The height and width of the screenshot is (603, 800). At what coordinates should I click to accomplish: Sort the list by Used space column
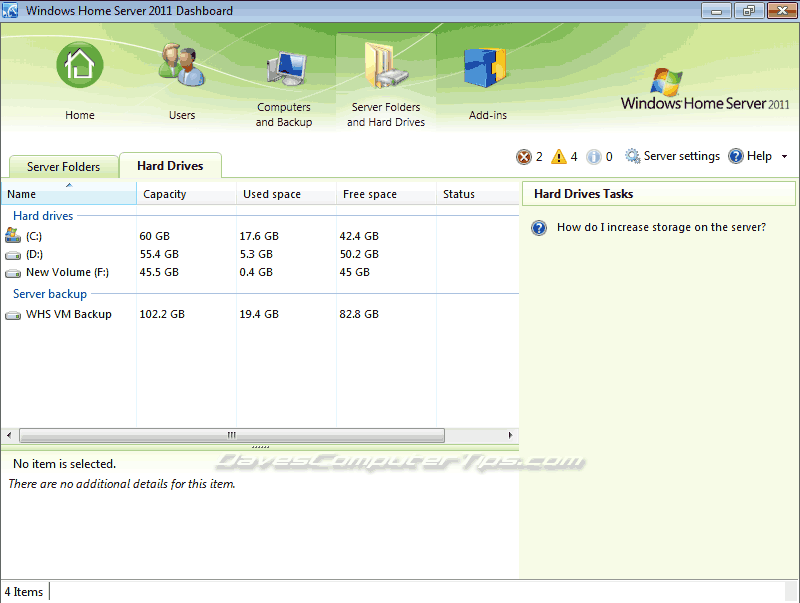287,194
